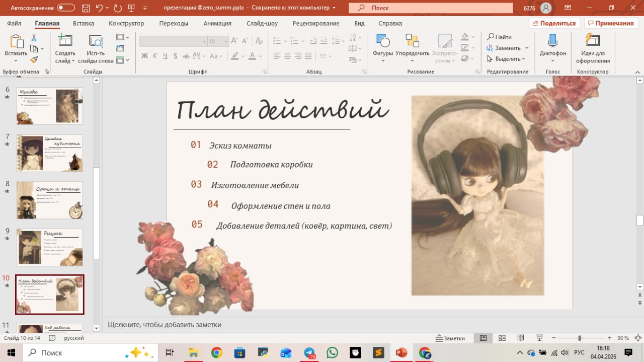Click the Примечания comments button
Image resolution: width=644 pixels, height=362 pixels.
tap(611, 23)
